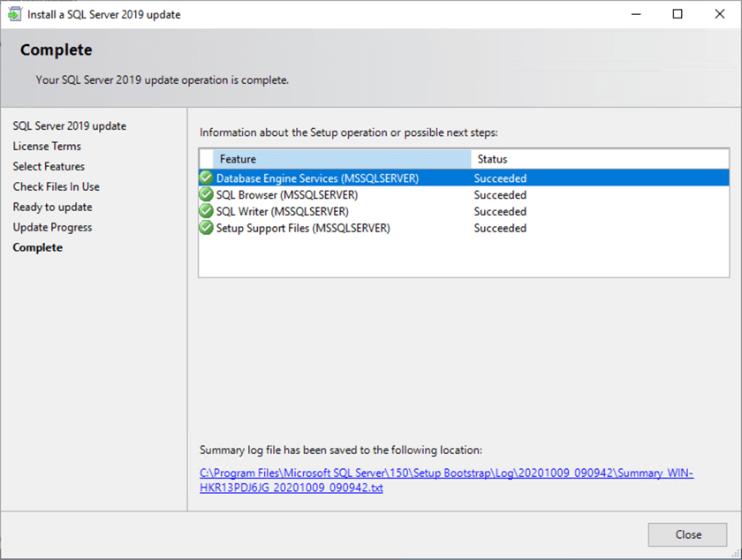
Task: Go to the License Terms step
Action: coord(47,146)
